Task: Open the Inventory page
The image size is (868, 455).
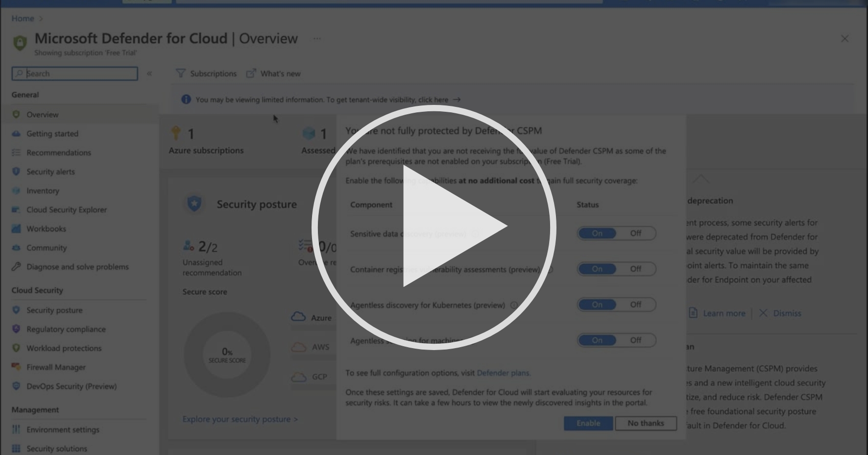Action: (43, 191)
